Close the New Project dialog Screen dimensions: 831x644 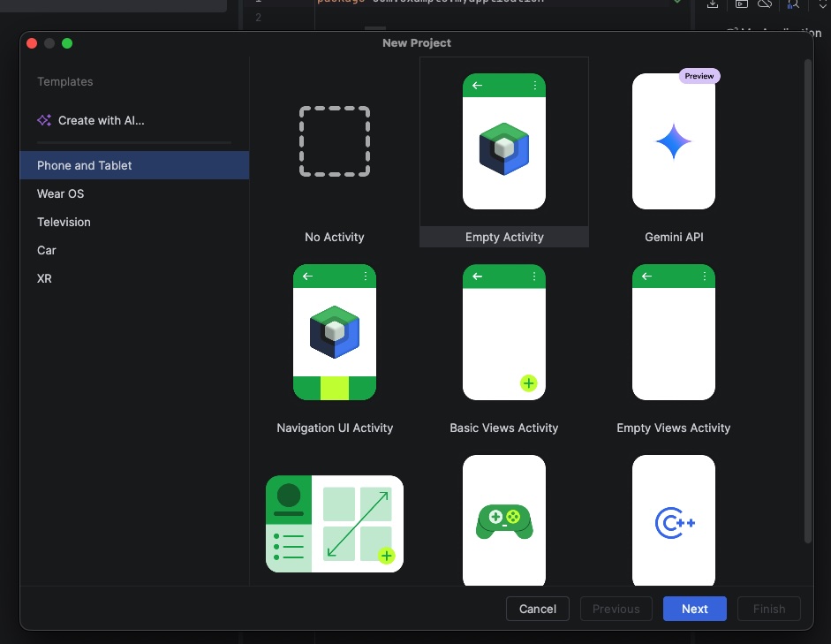coord(32,43)
